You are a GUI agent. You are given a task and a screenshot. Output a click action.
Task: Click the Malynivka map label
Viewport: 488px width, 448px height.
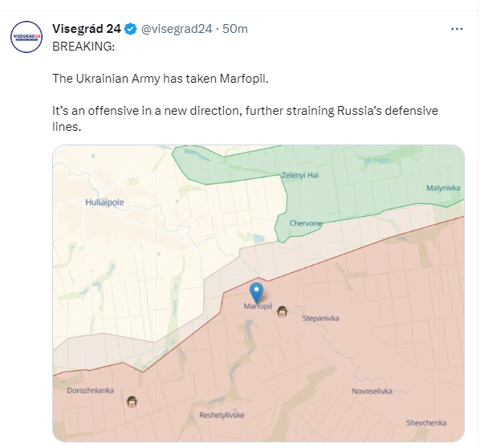coord(443,188)
